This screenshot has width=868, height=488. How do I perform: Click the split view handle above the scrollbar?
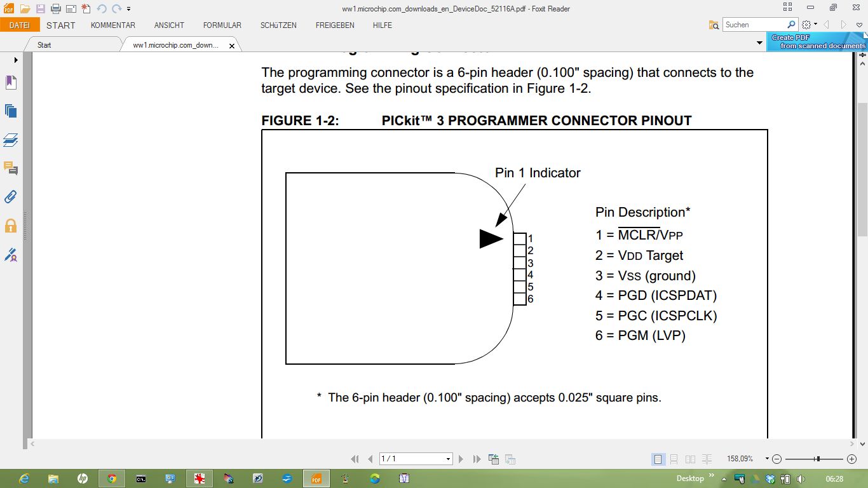[x=863, y=55]
